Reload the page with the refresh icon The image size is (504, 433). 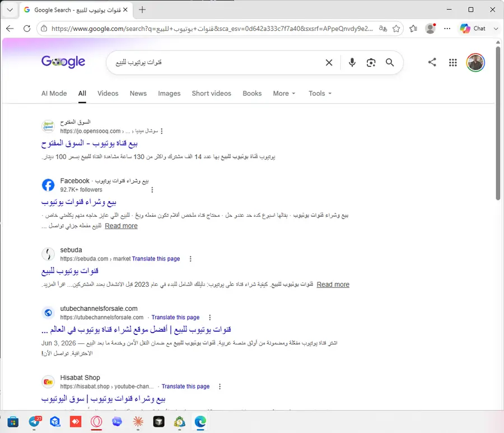(x=27, y=29)
